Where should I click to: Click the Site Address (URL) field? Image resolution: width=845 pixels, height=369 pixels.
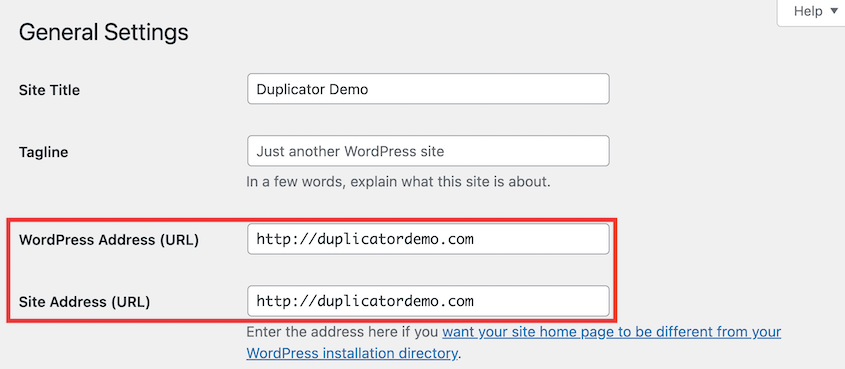pyautogui.click(x=428, y=301)
